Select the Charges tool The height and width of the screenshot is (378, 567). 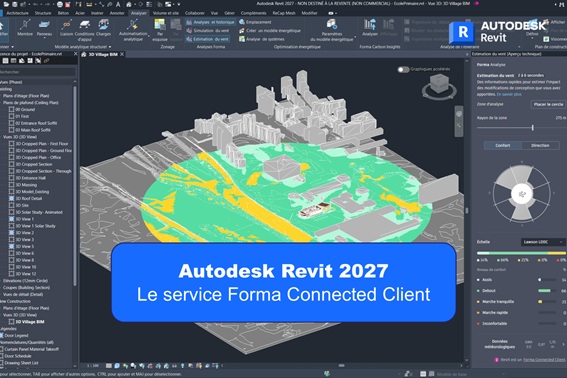pyautogui.click(x=103, y=27)
